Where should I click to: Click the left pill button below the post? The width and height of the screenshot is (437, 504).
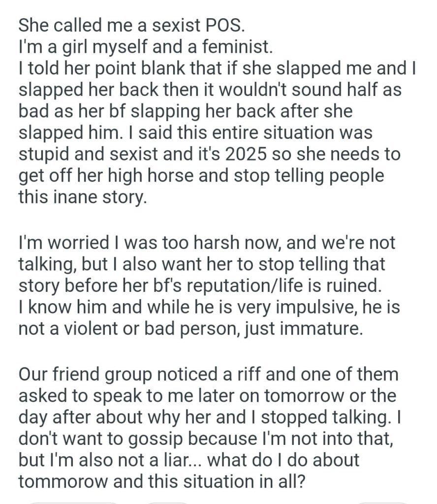tap(74, 501)
